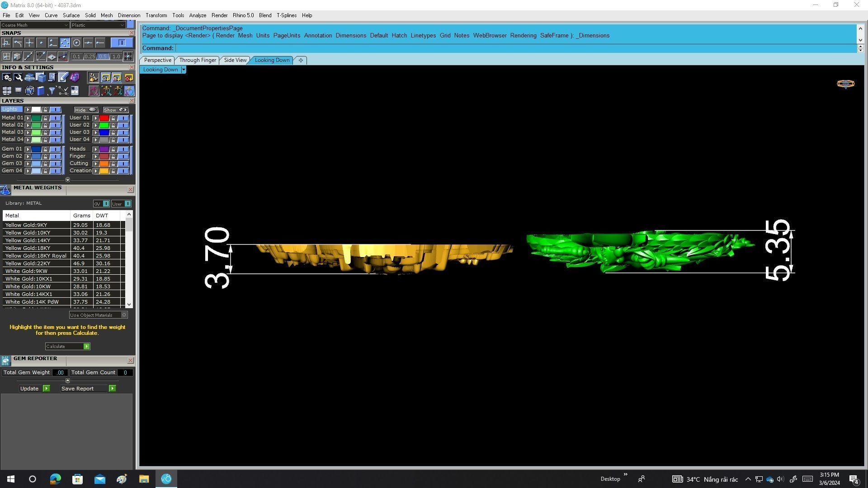Switch to the Through Finger tab

pyautogui.click(x=198, y=60)
